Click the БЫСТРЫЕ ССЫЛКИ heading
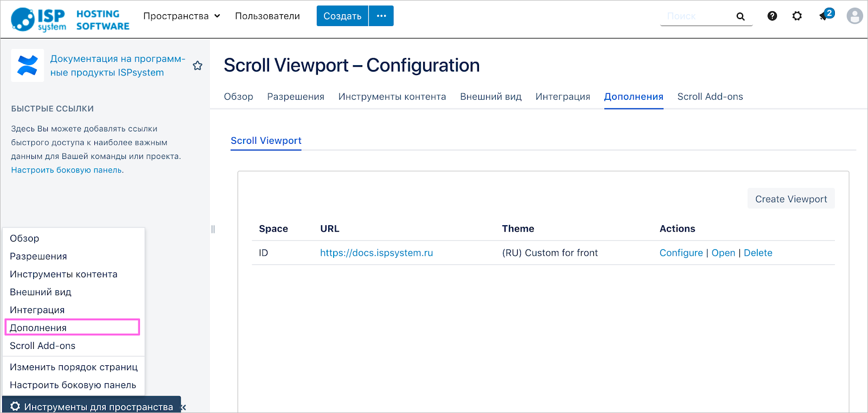868x413 pixels. [x=53, y=109]
